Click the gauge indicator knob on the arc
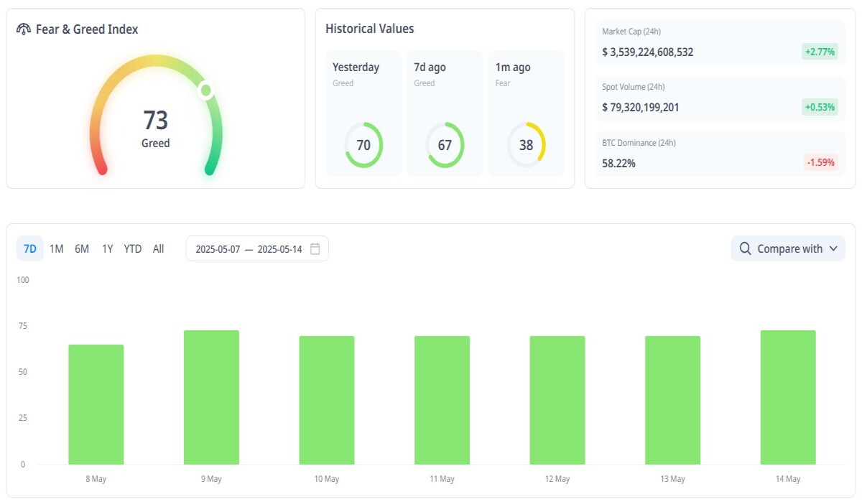Viewport: 862px width, 504px height. [206, 90]
